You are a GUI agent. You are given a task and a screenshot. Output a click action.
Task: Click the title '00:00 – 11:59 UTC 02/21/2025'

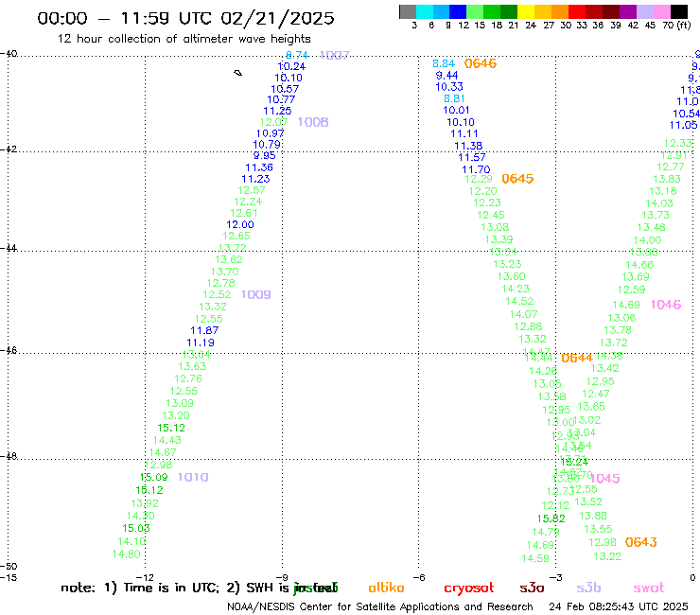[x=185, y=18]
